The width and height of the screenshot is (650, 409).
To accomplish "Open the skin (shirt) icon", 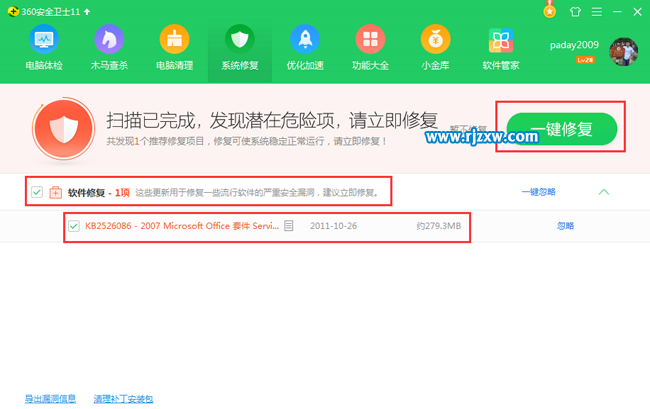I will click(575, 12).
